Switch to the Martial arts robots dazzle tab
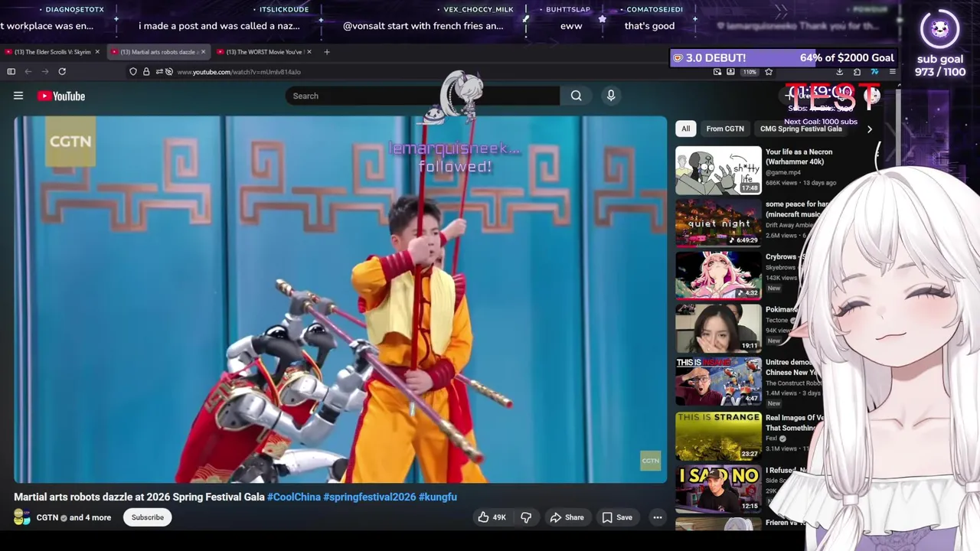The image size is (980, 551). click(x=156, y=52)
